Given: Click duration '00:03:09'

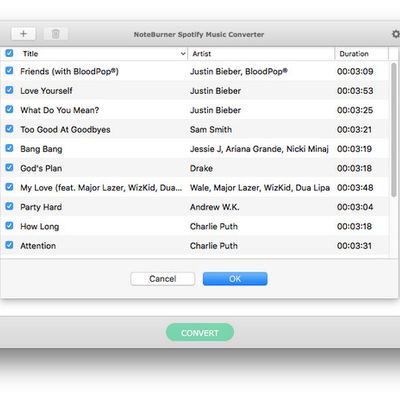Looking at the screenshot, I should click(x=355, y=71).
